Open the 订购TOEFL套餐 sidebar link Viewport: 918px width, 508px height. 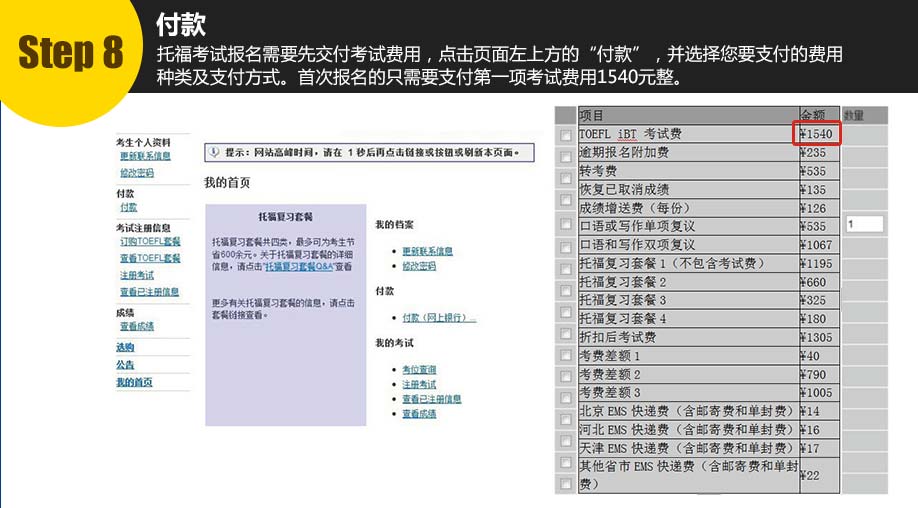point(150,241)
